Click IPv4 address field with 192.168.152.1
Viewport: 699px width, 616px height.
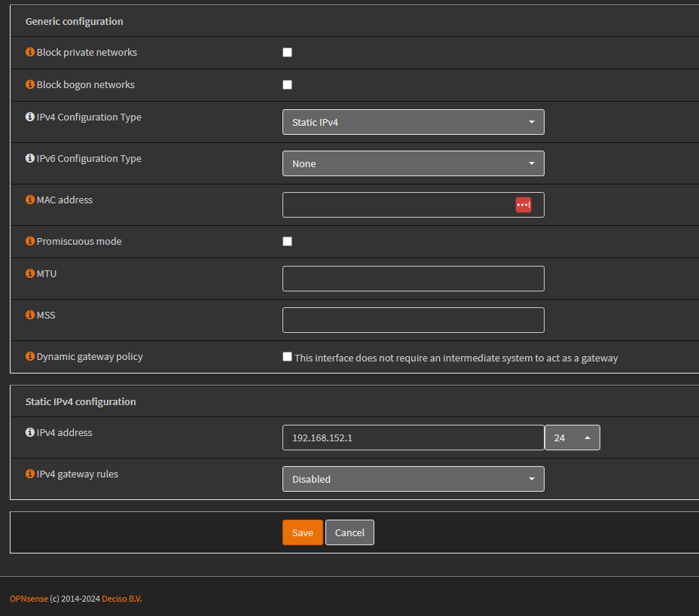[414, 438]
